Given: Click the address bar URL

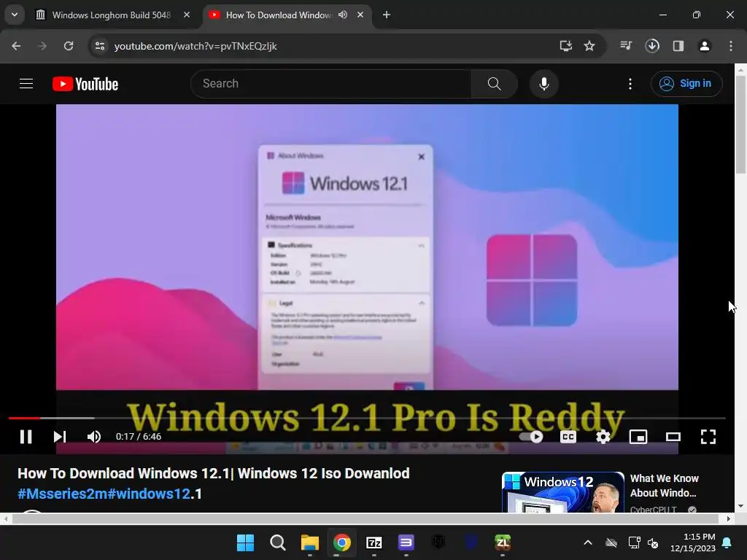Looking at the screenshot, I should pos(196,46).
